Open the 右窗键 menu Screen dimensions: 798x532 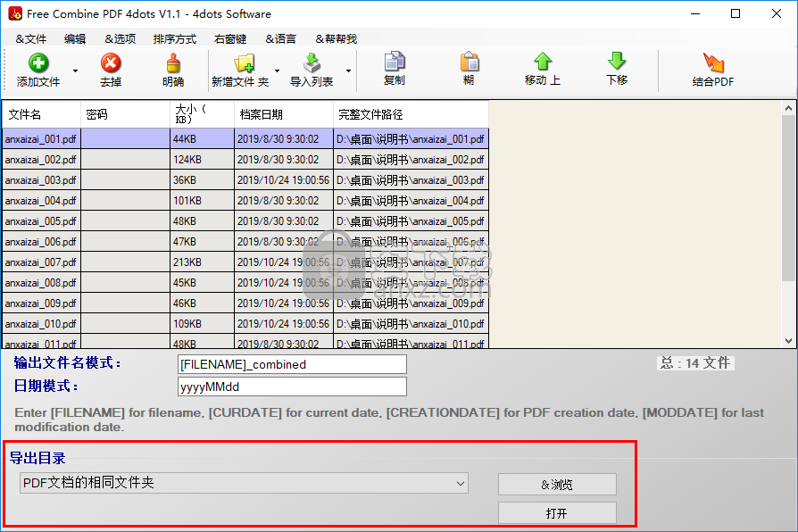pyautogui.click(x=230, y=38)
